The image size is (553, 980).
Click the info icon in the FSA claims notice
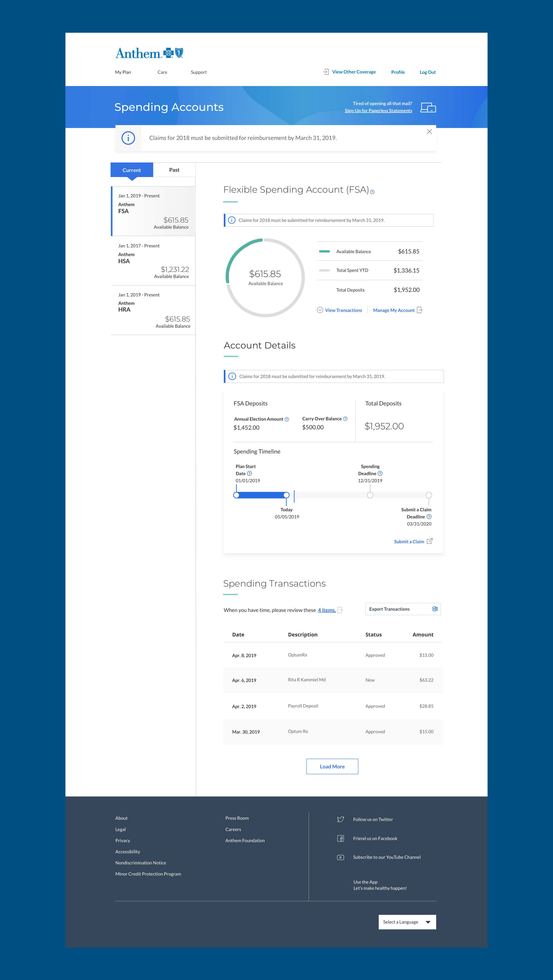[232, 220]
